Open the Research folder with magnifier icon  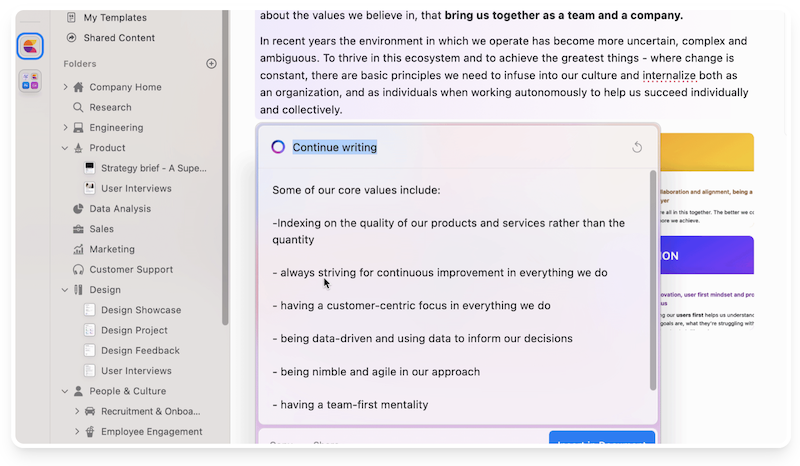pyautogui.click(x=110, y=107)
